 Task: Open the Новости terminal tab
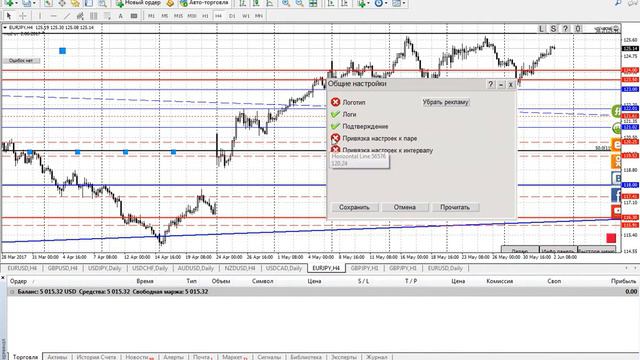click(x=138, y=357)
